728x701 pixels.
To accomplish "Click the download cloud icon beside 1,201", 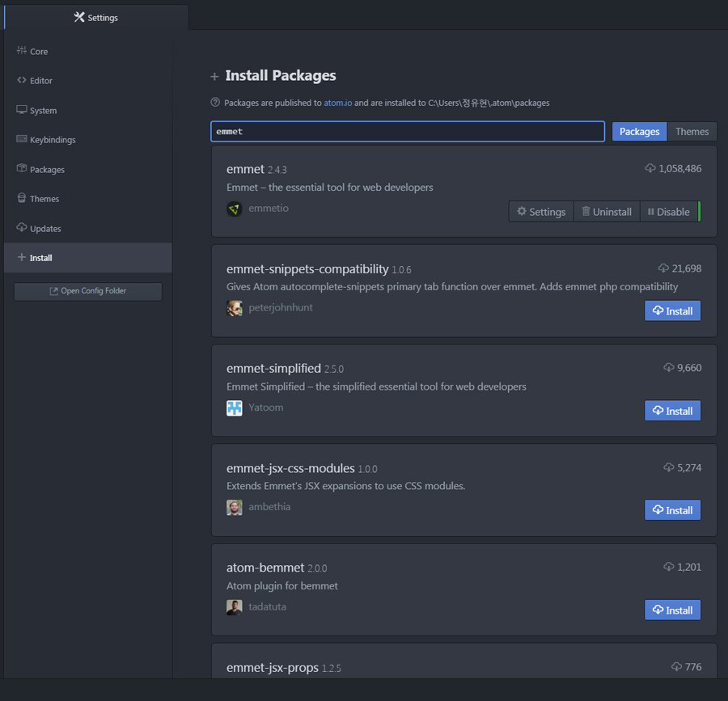I will 669,567.
